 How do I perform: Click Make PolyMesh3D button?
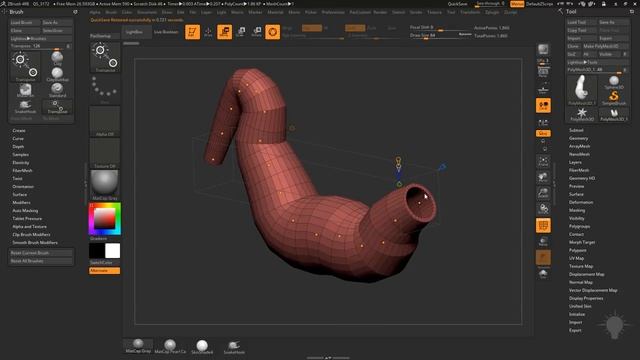pos(605,46)
